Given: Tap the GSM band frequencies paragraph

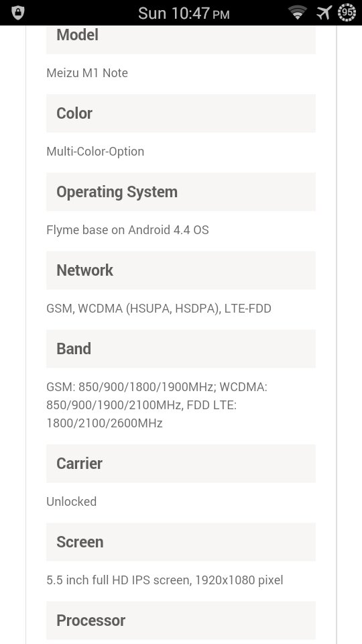Looking at the screenshot, I should pyautogui.click(x=157, y=405).
